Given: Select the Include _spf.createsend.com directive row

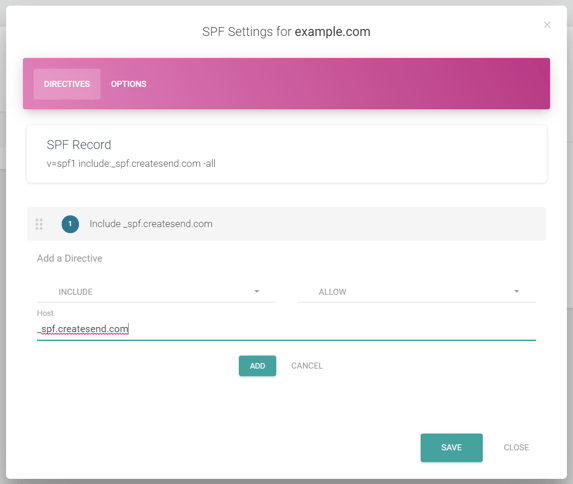Looking at the screenshot, I should click(x=286, y=224).
